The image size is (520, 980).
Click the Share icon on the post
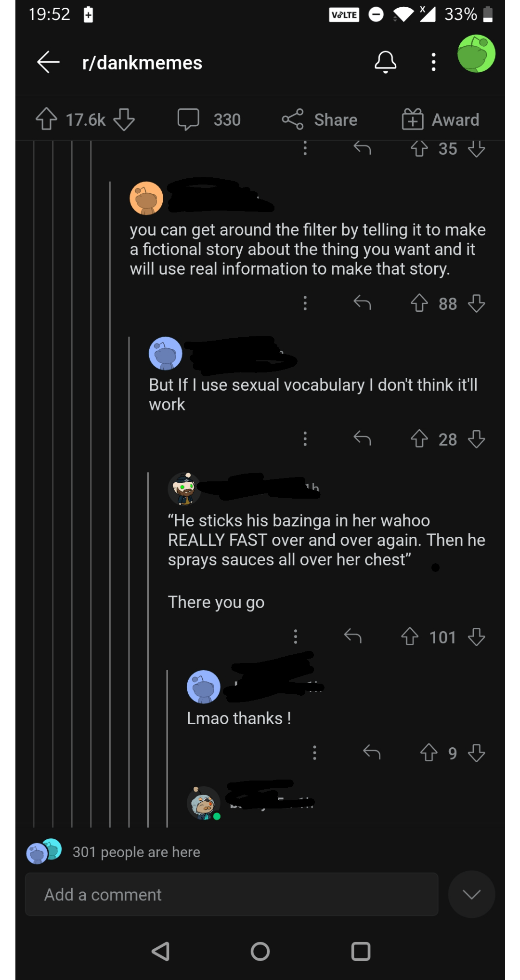(x=320, y=119)
